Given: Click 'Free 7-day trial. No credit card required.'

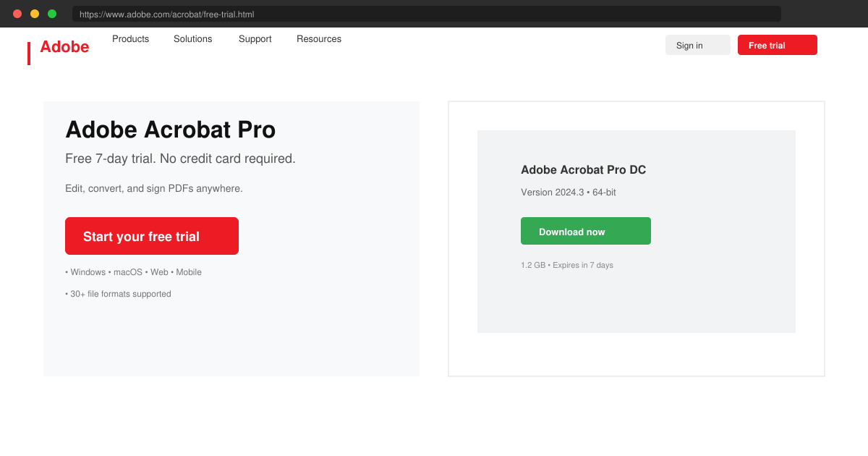Looking at the screenshot, I should coord(180,159).
